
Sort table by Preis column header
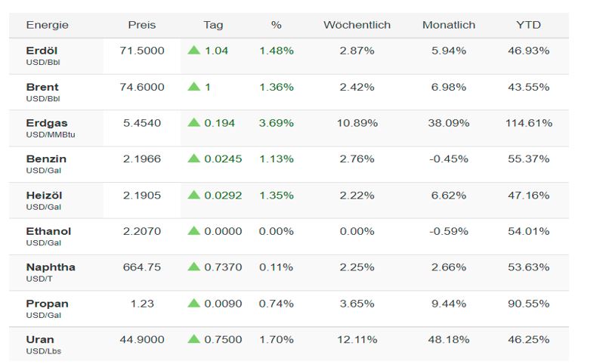142,25
